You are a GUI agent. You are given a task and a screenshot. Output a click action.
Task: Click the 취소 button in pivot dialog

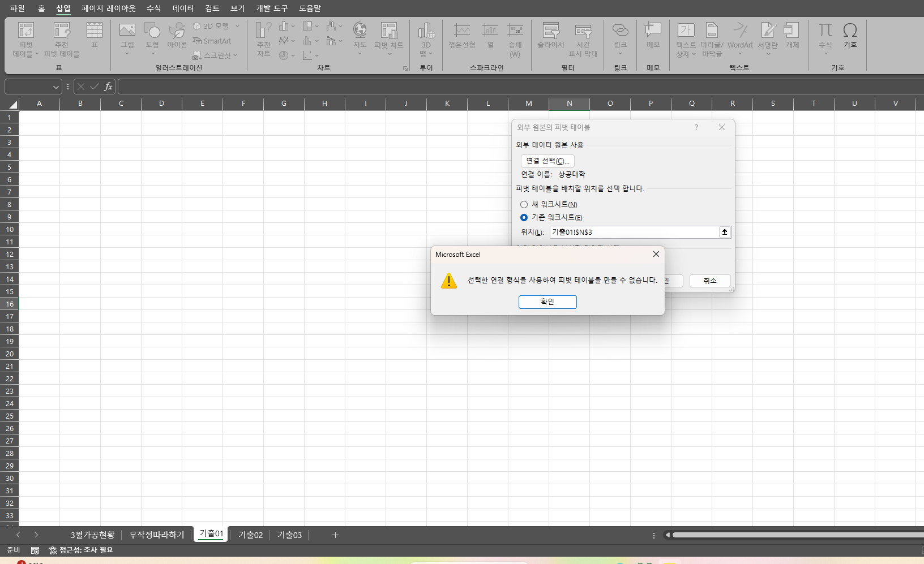709,281
